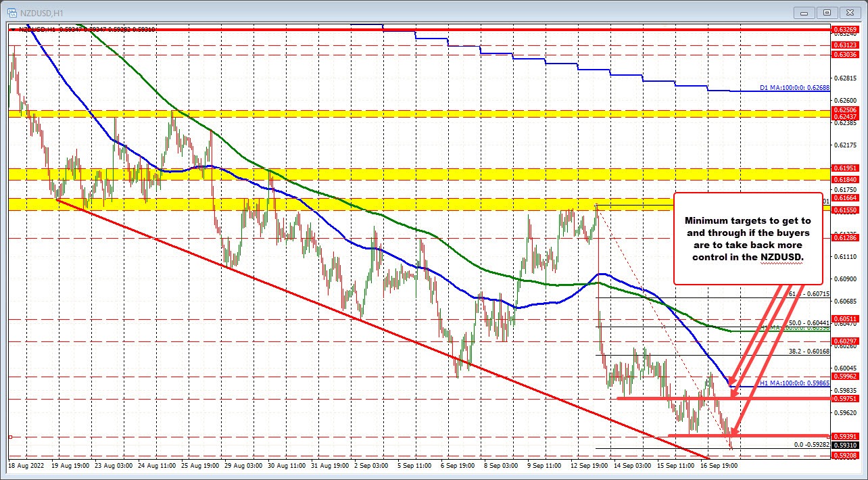Click the 0.59962 red price tag
Image resolution: width=868 pixels, height=480 pixels.
(x=846, y=377)
